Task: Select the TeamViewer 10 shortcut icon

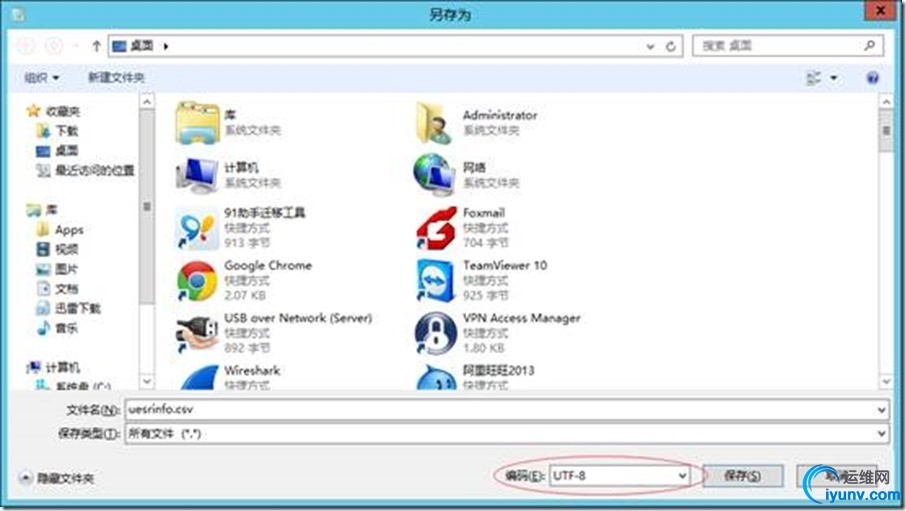Action: [435, 281]
